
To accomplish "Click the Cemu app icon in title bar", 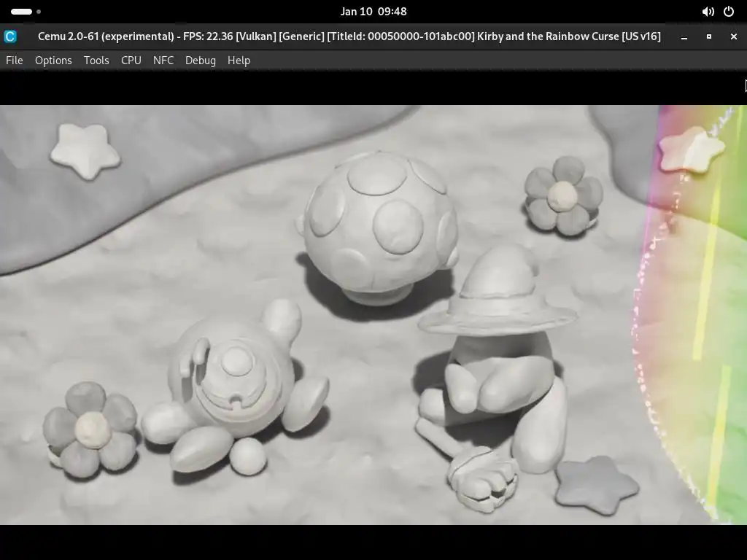I will click(x=10, y=36).
